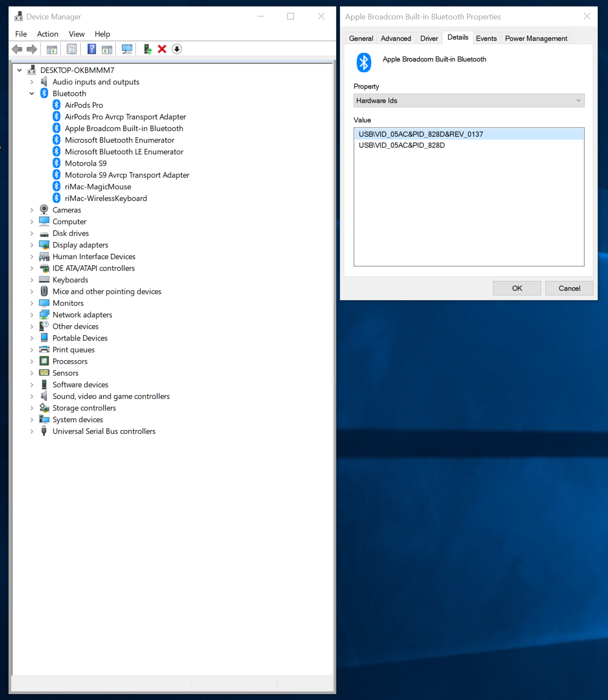Click the Monitors category icon
The image size is (608, 700).
pos(44,303)
